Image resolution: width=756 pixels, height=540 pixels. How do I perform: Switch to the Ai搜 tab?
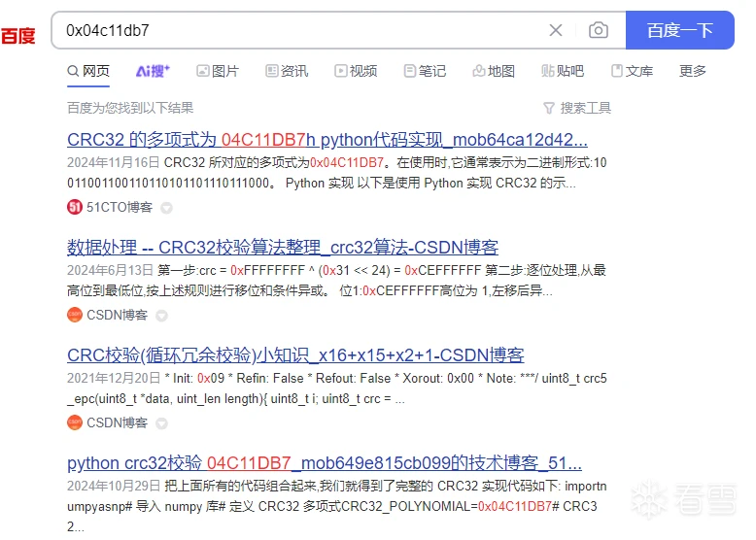(x=153, y=71)
